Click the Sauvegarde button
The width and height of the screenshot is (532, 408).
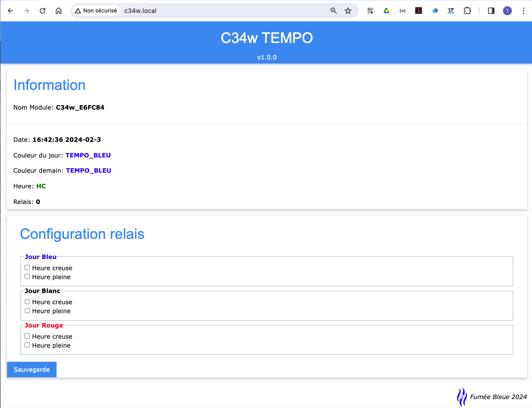coord(32,370)
